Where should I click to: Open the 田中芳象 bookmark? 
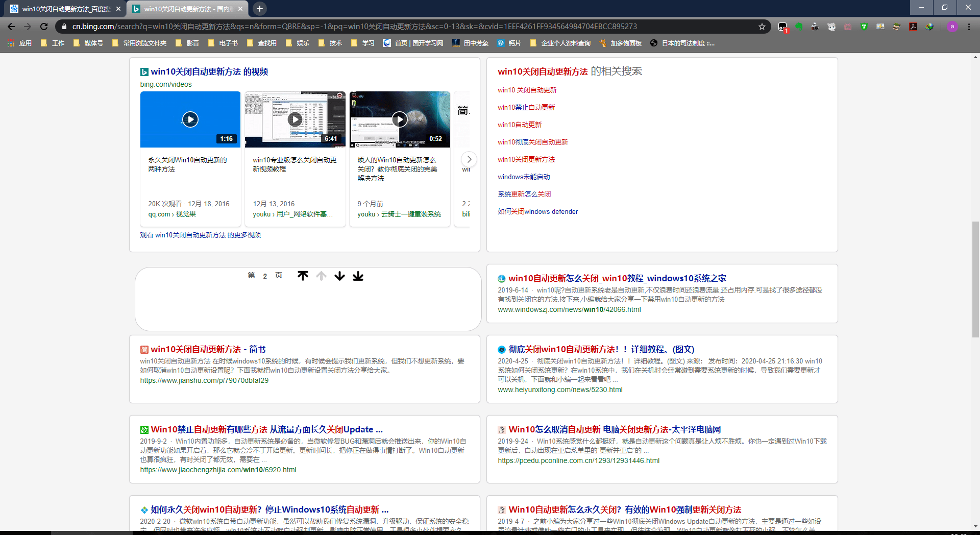[x=471, y=43]
